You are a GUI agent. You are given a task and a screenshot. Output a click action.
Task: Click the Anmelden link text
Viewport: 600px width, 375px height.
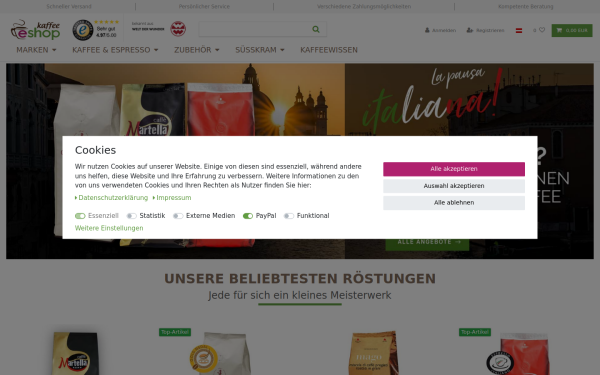(444, 30)
